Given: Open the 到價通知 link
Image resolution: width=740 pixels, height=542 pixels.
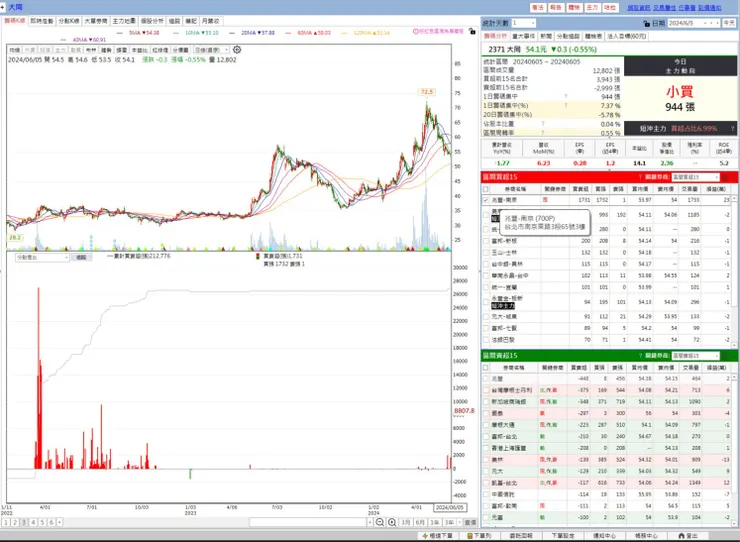Looking at the screenshot, I should (x=710, y=8).
